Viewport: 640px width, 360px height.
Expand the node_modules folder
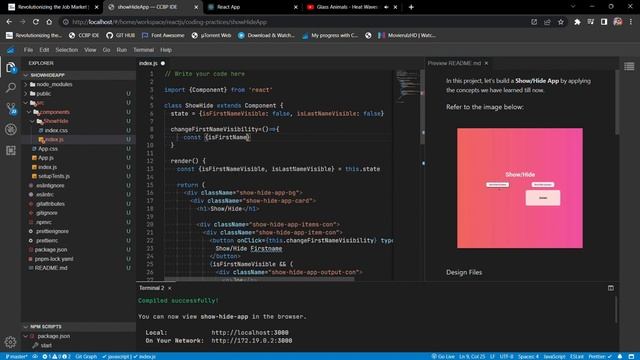click(x=26, y=84)
